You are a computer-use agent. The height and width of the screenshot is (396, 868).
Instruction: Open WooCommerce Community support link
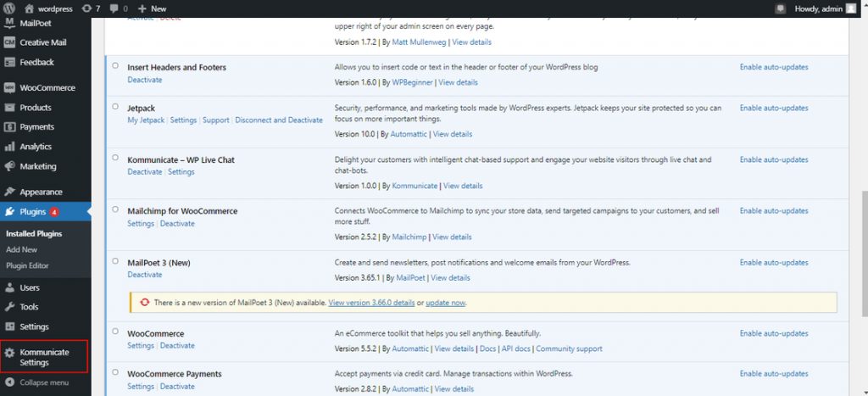pyautogui.click(x=569, y=349)
